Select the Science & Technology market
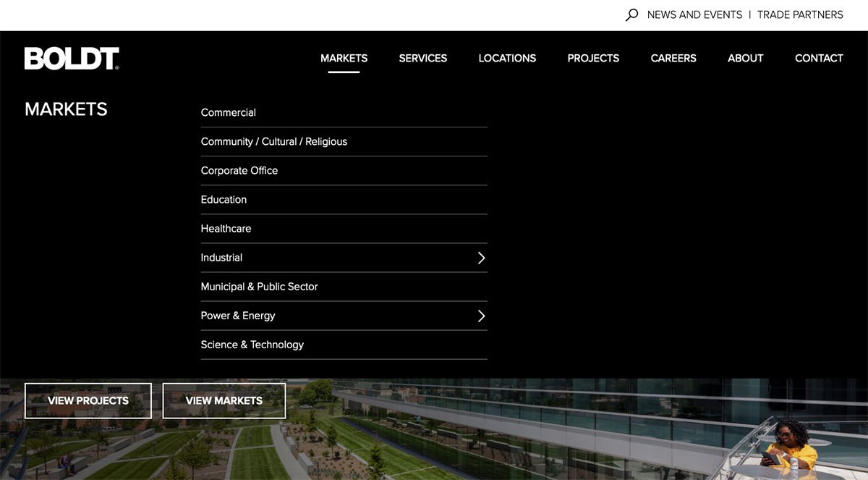The image size is (868, 480). click(252, 345)
